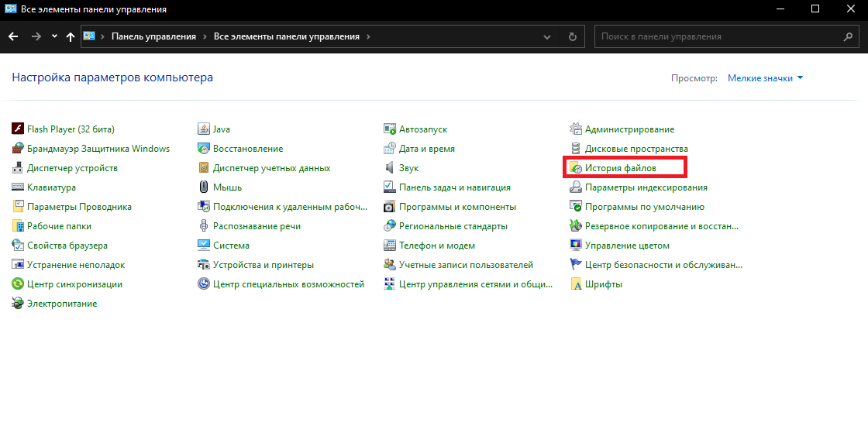Click the Автозапуск icon
The height and width of the screenshot is (426, 868).
click(390, 129)
